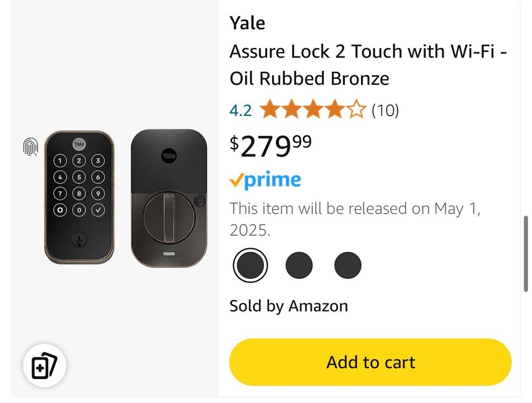Image resolution: width=532 pixels, height=403 pixels.
Task: Click the $279.99 price display
Action: click(x=271, y=144)
